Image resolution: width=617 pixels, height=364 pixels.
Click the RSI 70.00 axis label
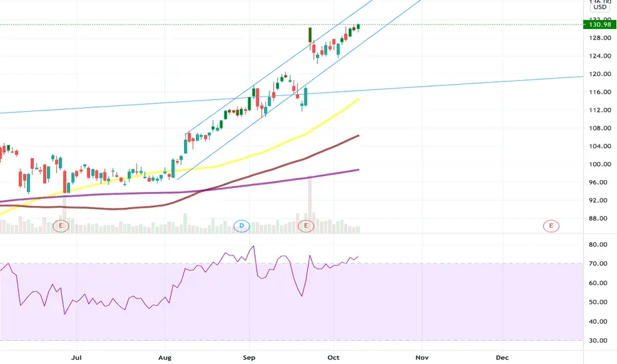[x=598, y=263]
